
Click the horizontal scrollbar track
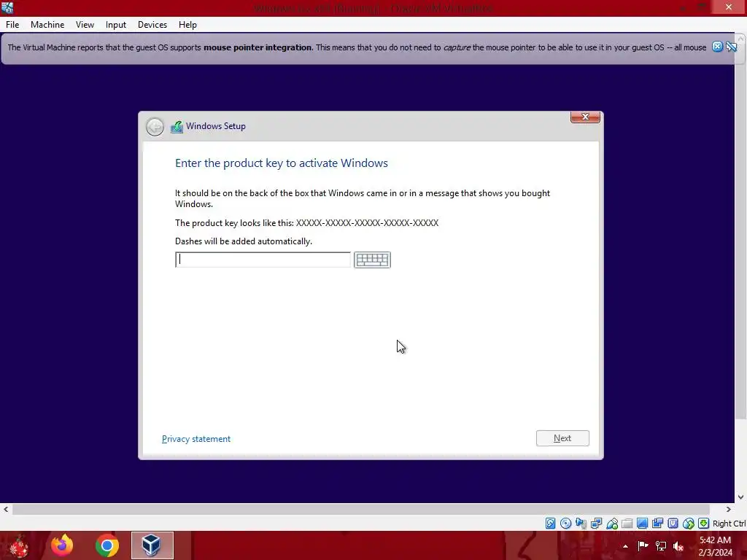pos(361,509)
